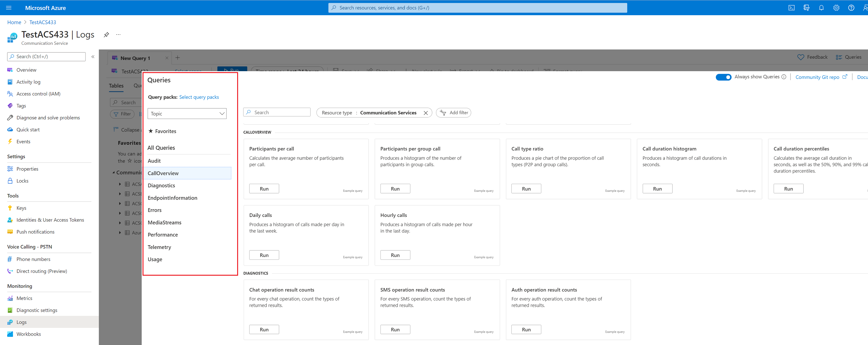Open the Directories and subscriptions filter
Viewport: 868px width, 345px height.
806,7
